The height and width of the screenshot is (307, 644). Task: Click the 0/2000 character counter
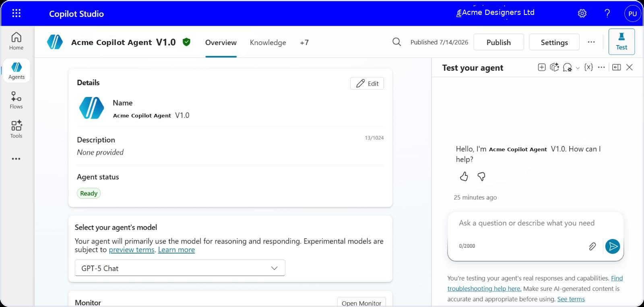coord(467,246)
